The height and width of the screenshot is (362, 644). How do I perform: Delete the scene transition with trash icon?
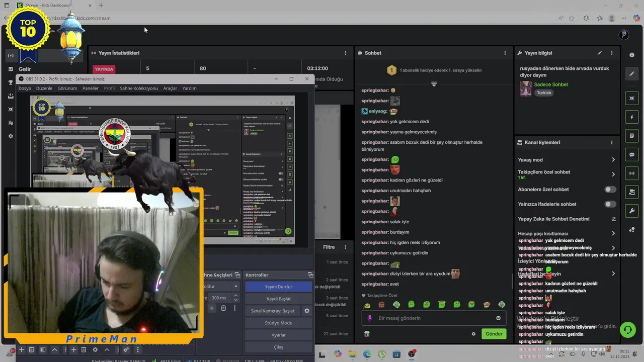click(x=223, y=308)
